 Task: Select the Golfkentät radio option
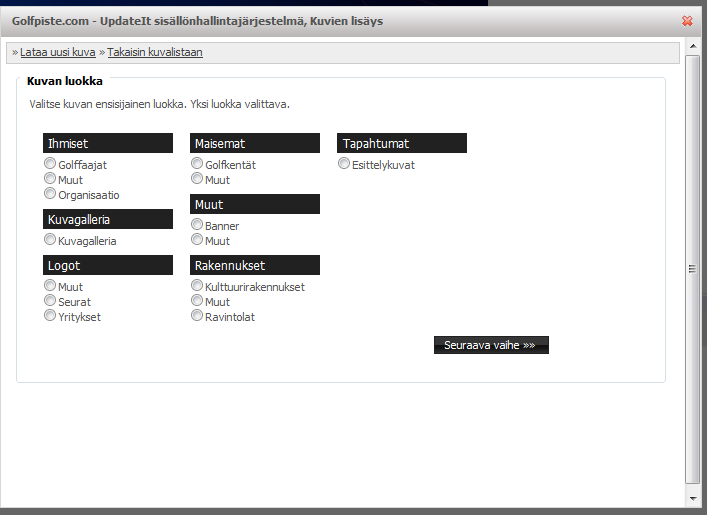[x=197, y=163]
